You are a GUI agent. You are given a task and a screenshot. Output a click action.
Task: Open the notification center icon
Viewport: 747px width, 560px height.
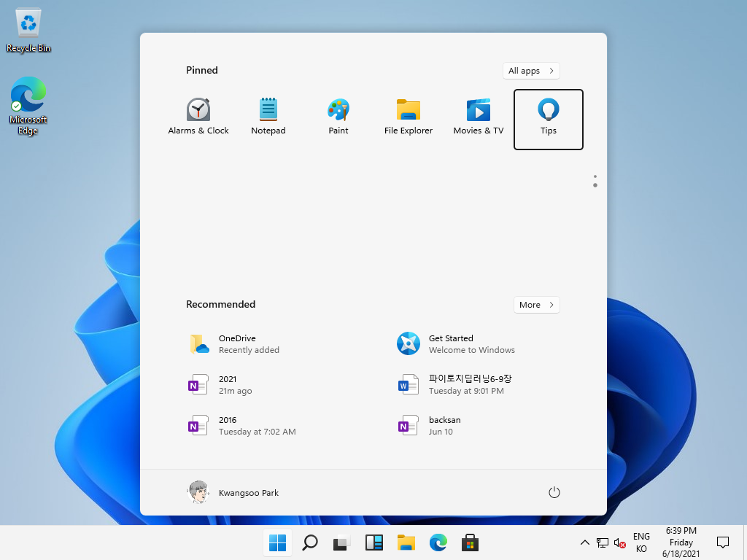pos(723,542)
